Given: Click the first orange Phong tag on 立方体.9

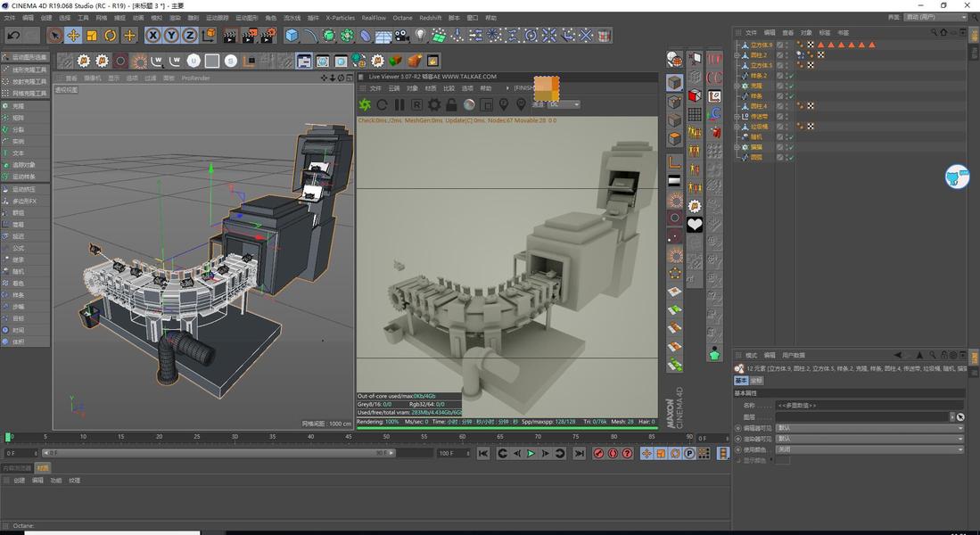Looking at the screenshot, I should tap(800, 45).
